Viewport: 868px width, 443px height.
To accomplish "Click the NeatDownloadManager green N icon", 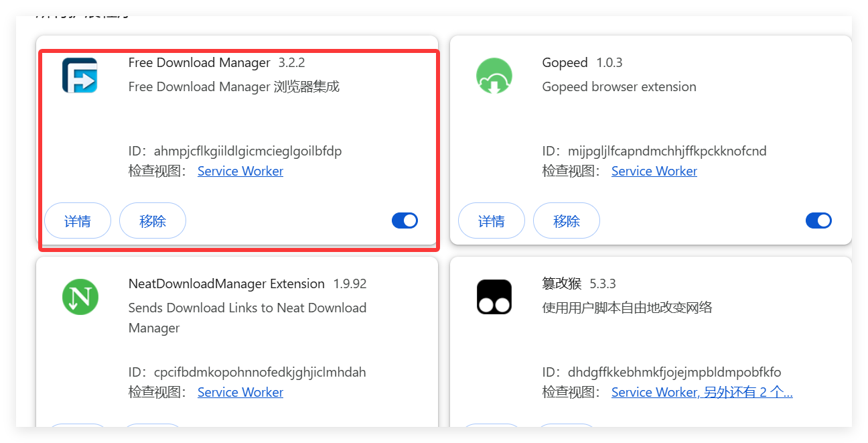I will (x=80, y=297).
